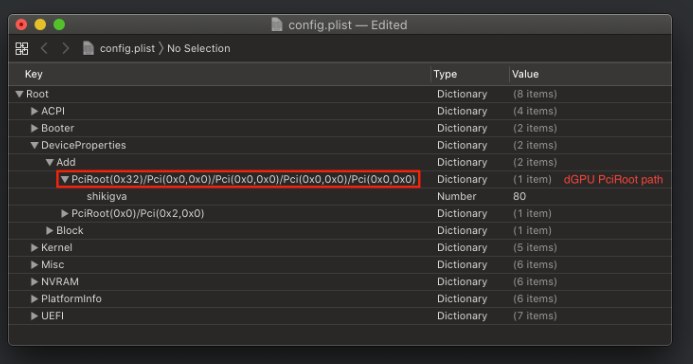This screenshot has height=364, width=693.
Task: Sort by the Type column header
Action: pos(445,74)
